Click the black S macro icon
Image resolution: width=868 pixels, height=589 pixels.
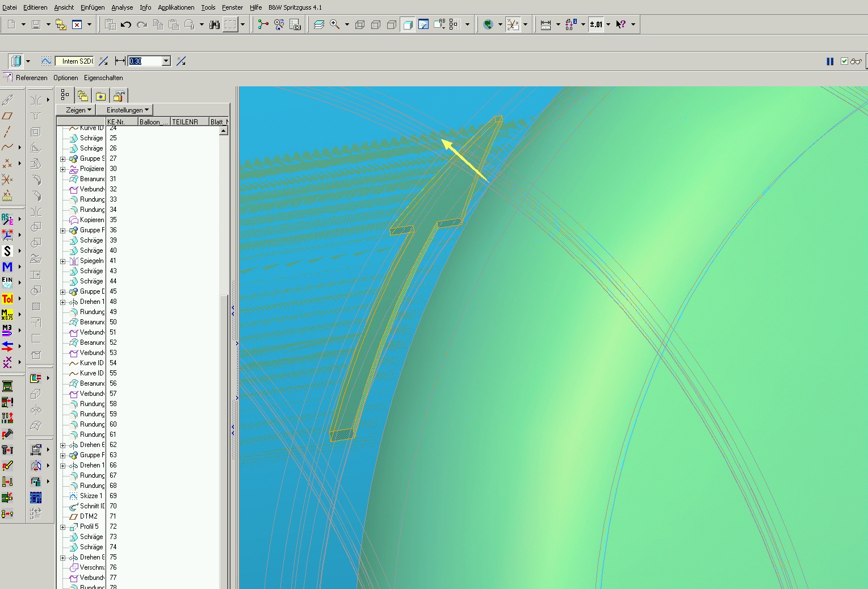[x=7, y=251]
